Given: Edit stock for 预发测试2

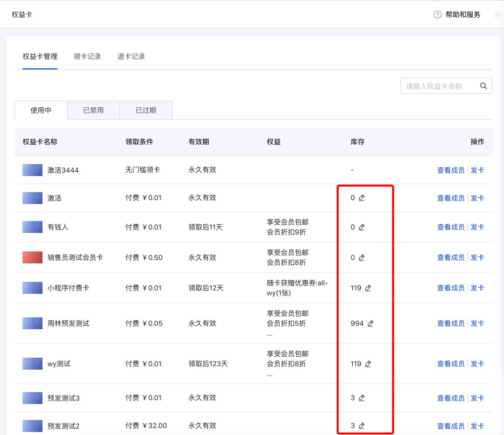Looking at the screenshot, I should click(x=362, y=426).
